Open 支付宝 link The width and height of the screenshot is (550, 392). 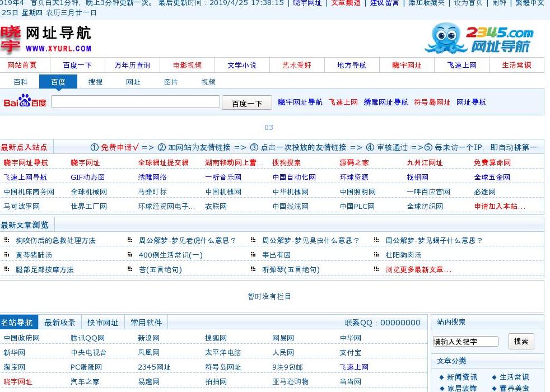350,352
